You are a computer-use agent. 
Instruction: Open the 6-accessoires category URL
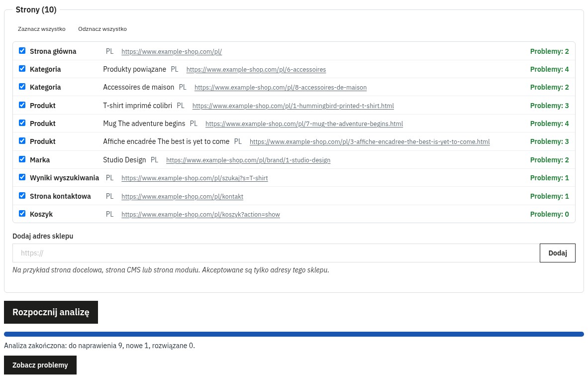pos(256,69)
